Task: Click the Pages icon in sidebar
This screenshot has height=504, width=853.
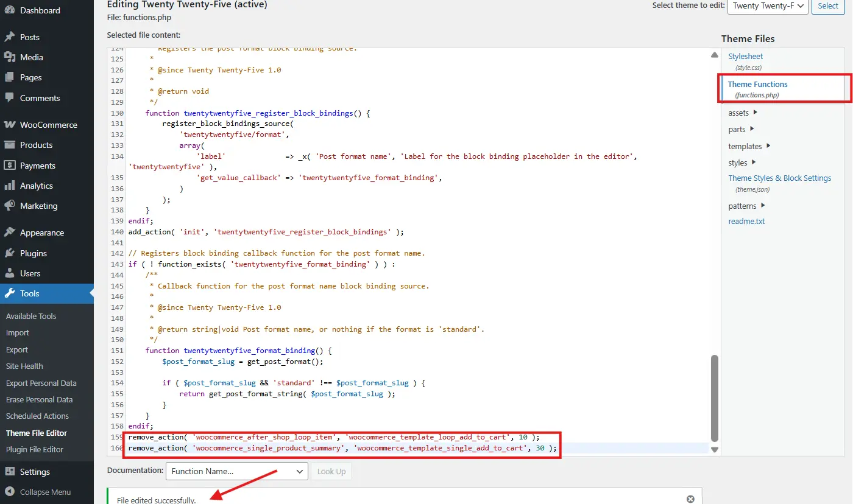Action: click(10, 77)
